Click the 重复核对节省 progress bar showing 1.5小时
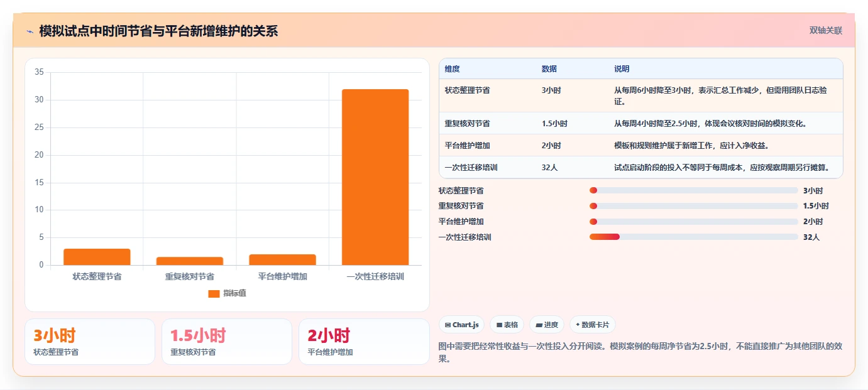 pos(694,206)
